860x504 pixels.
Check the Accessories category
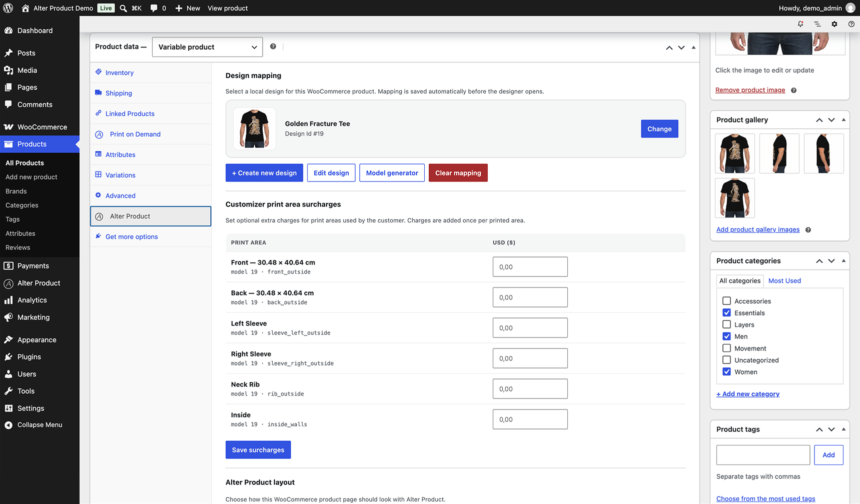point(727,301)
